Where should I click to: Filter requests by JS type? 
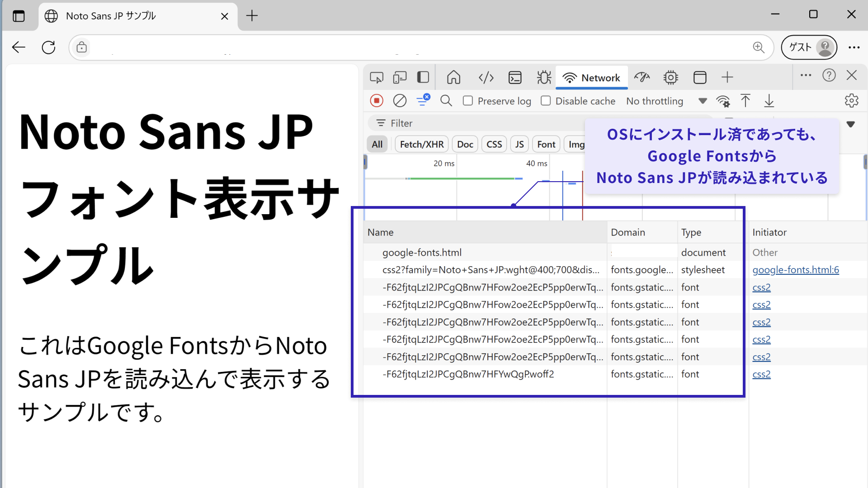pyautogui.click(x=519, y=144)
